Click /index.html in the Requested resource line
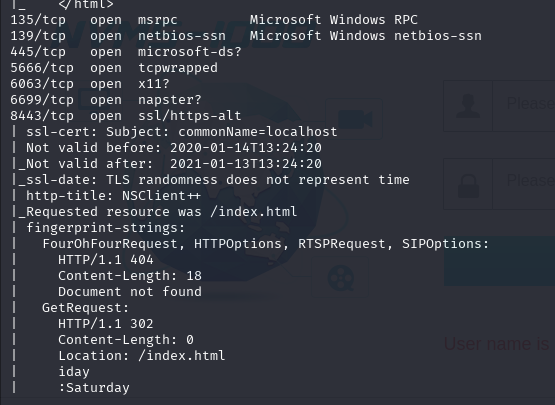This screenshot has height=405, width=555. (x=253, y=212)
